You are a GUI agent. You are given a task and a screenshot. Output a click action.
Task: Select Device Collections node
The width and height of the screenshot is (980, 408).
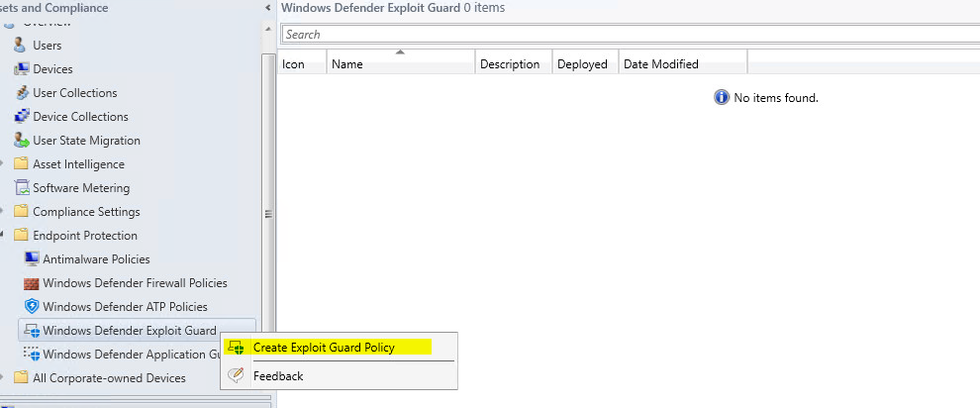[80, 116]
